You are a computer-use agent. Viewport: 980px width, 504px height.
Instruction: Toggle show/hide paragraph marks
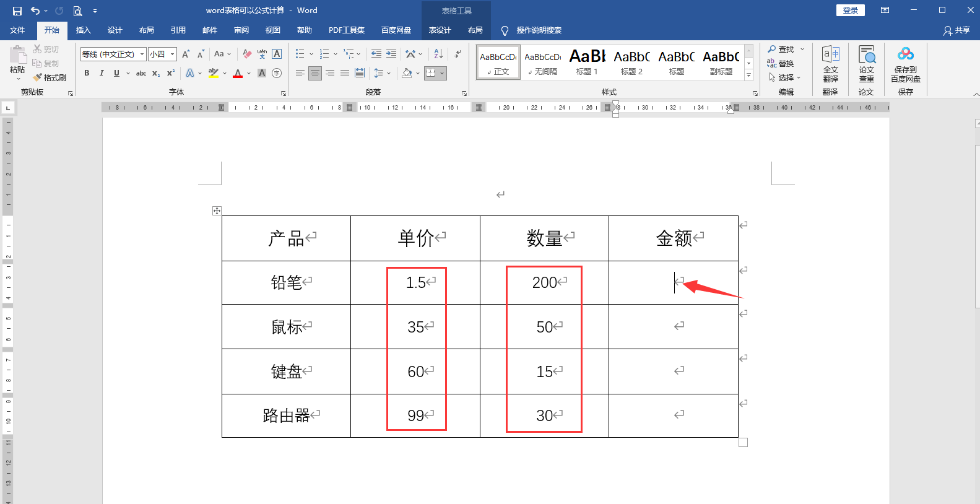pos(457,54)
